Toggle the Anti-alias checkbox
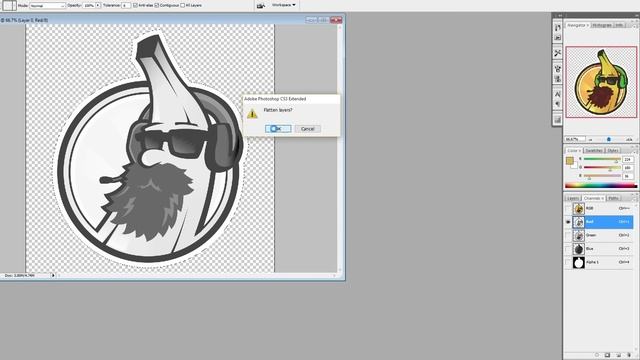 pyautogui.click(x=135, y=5)
